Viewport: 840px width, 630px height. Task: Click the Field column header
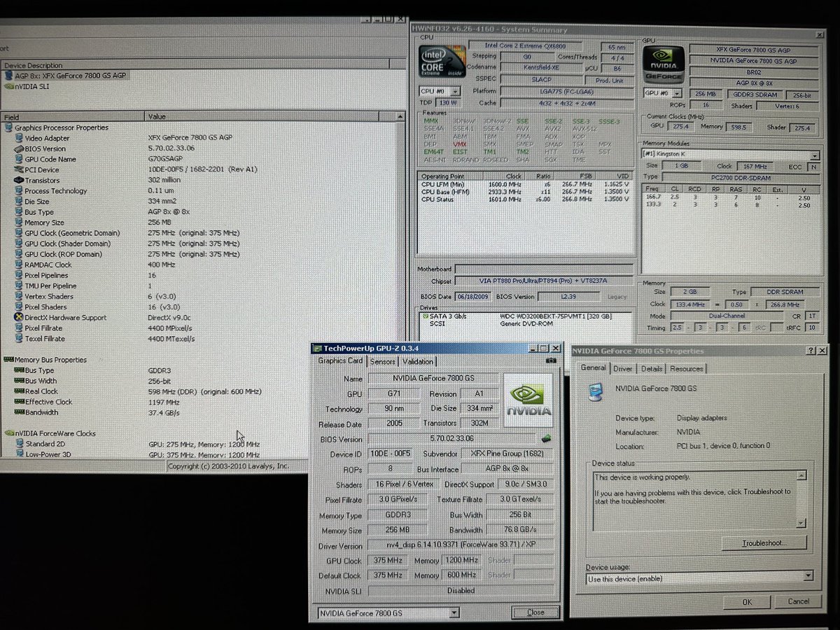click(73, 117)
